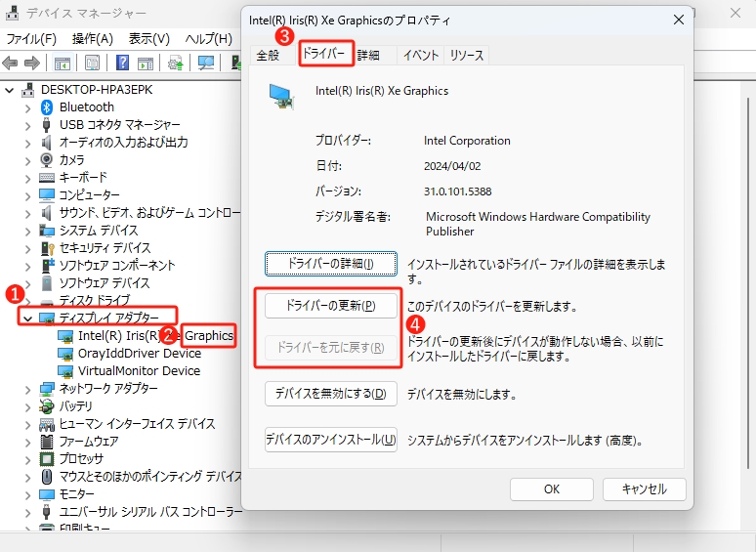
Task: Click the network icon for ネットワーク アダプター
Action: (x=46, y=389)
